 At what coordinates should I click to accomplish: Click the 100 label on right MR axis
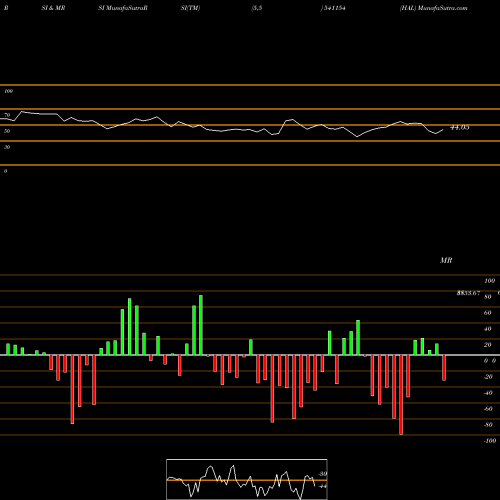pos(490,281)
